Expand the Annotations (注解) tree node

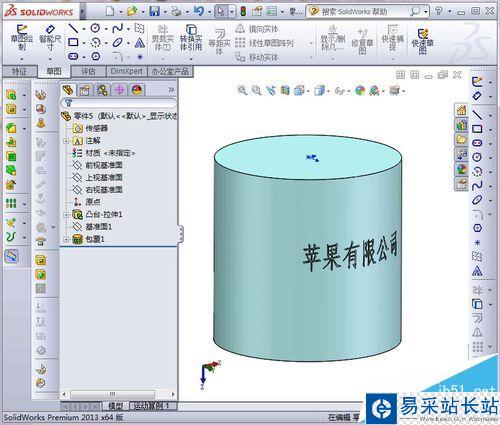click(66, 141)
